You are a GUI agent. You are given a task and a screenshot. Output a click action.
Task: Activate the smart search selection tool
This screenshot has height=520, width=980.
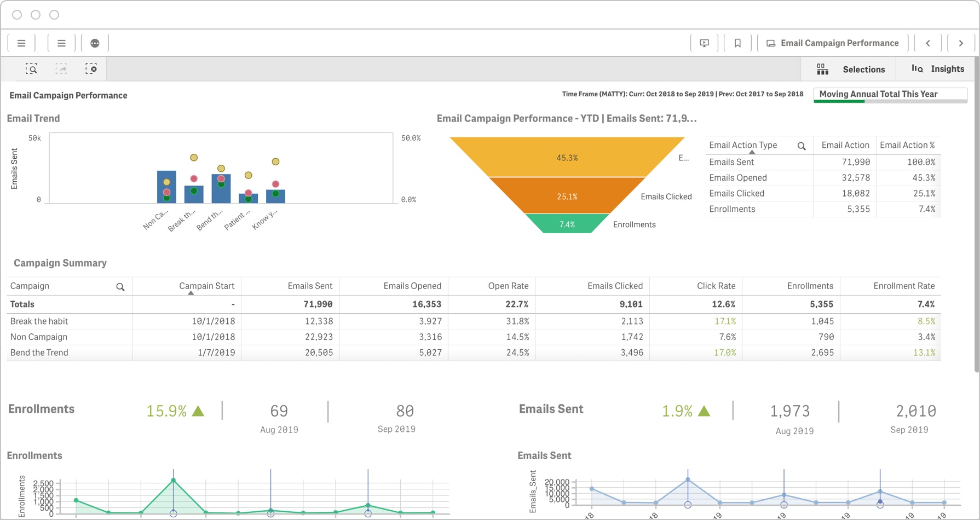(31, 69)
